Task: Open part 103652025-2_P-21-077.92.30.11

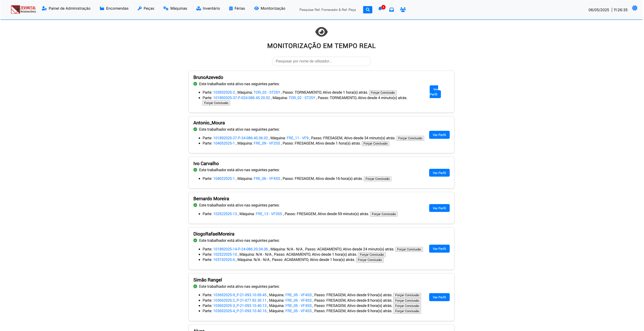Action: [240, 300]
